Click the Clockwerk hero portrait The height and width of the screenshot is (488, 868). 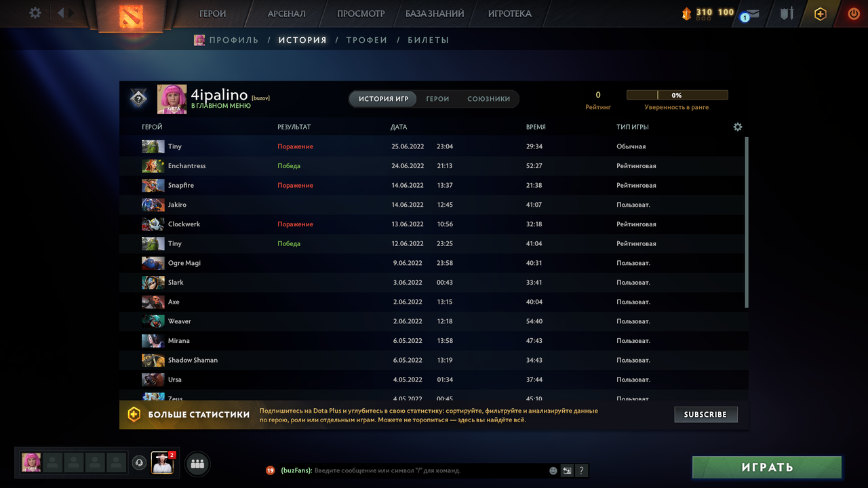click(153, 224)
